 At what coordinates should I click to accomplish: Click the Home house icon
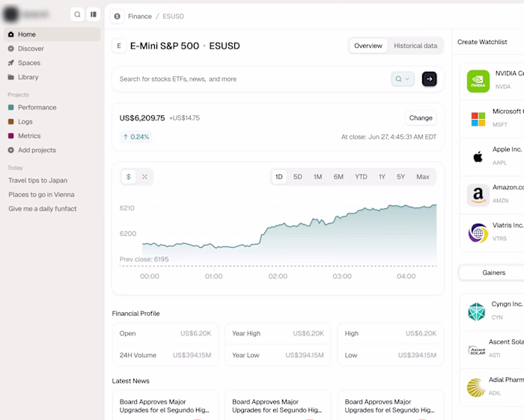tap(11, 34)
